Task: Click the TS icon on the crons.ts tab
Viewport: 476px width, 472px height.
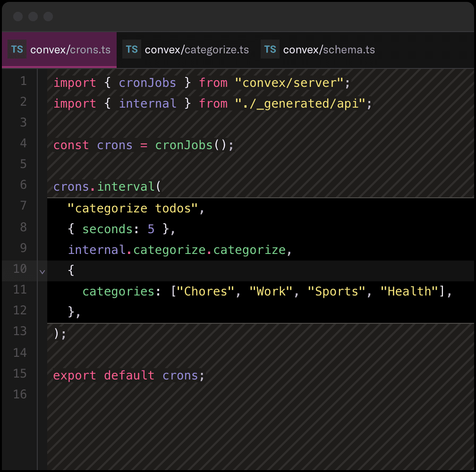Action: tap(17, 49)
